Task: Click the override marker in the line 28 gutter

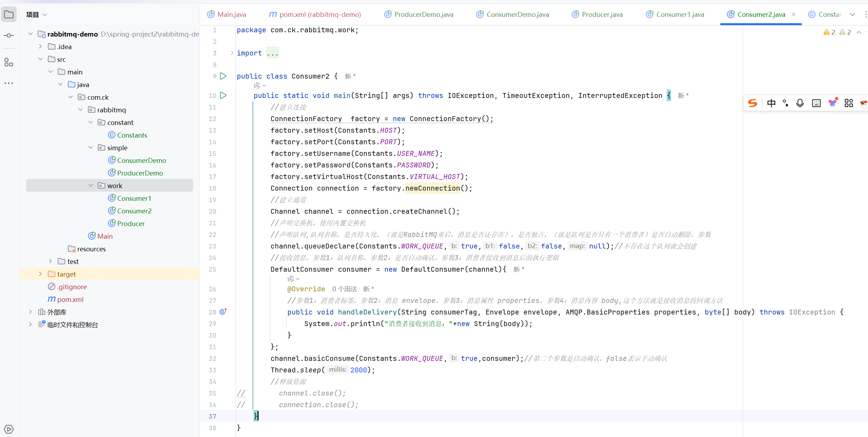Action: pyautogui.click(x=223, y=312)
